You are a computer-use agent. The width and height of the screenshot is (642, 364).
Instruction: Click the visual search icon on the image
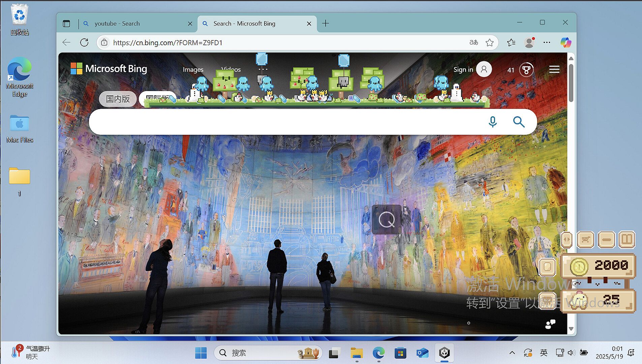coord(387,220)
